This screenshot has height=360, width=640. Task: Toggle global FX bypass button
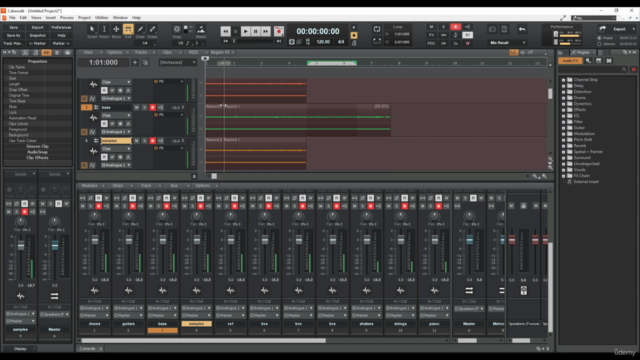coord(431,35)
